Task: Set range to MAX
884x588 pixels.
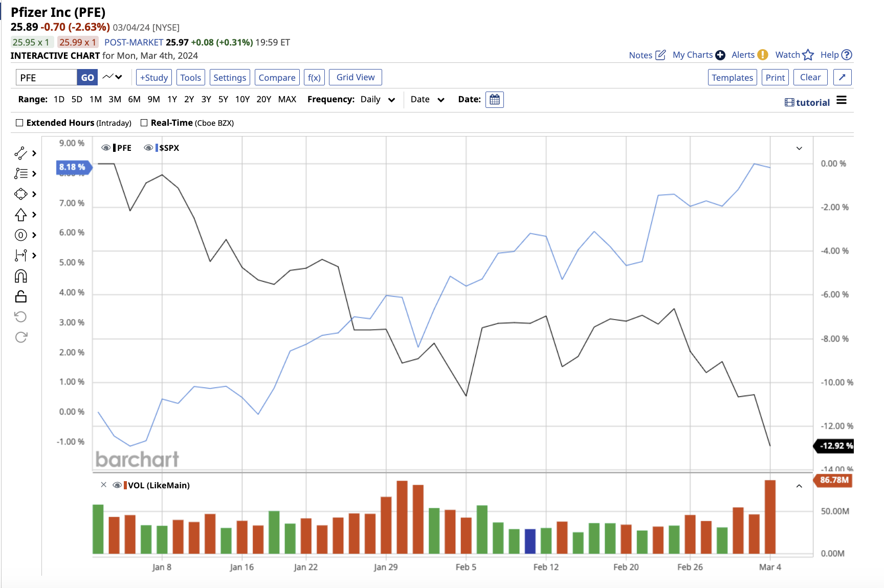Action: point(288,99)
